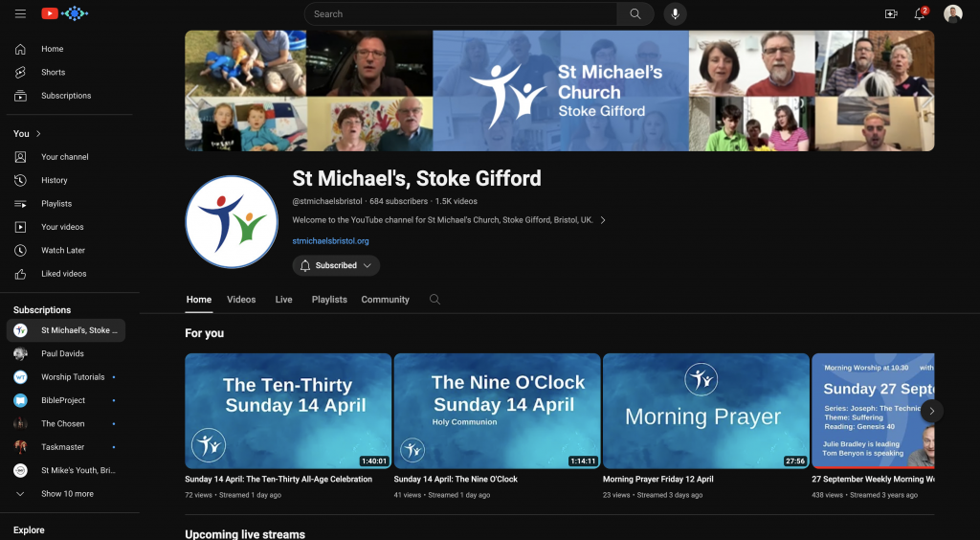
Task: Click the Liked videos thumbs-up icon
Action: (21, 274)
